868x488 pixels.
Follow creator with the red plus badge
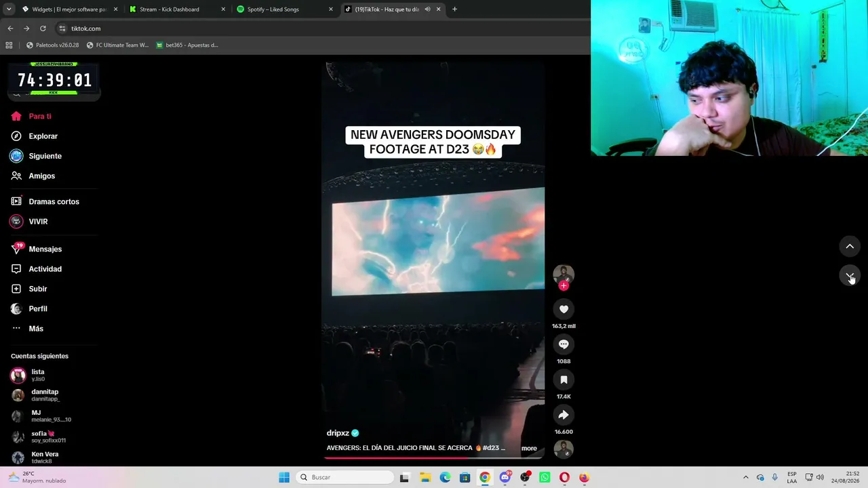564,285
